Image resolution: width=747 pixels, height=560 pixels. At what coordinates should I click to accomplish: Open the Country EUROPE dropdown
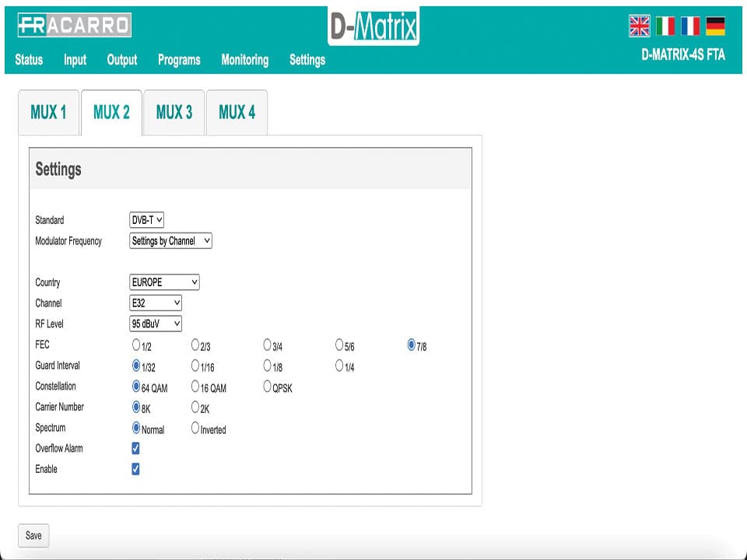[164, 282]
